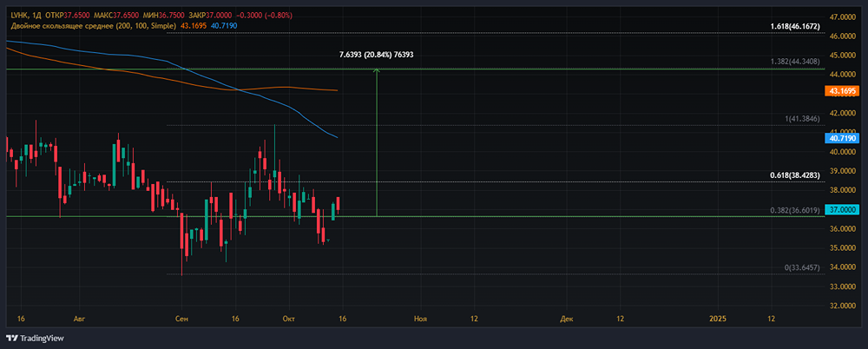This screenshot has width=868, height=349.
Task: Click the orange 43.1695 value in indicator legend
Action: [194, 25]
